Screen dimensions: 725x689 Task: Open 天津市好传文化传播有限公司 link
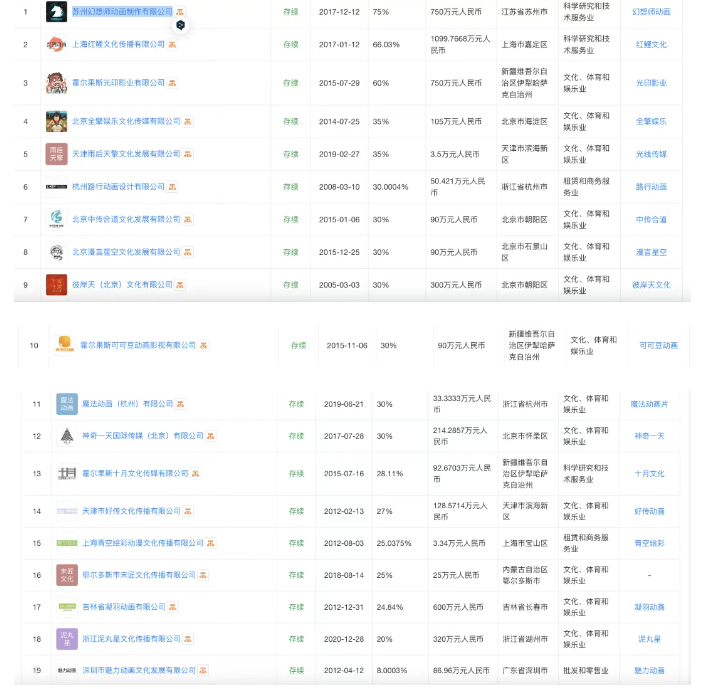(x=131, y=511)
